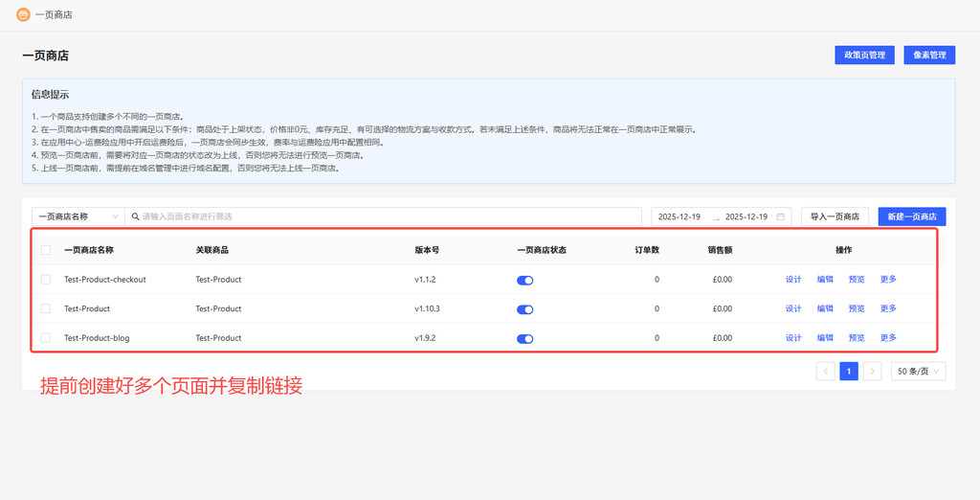Open the 50 条/页 page size dropdown
Screen dimensions: 980x500
point(918,372)
